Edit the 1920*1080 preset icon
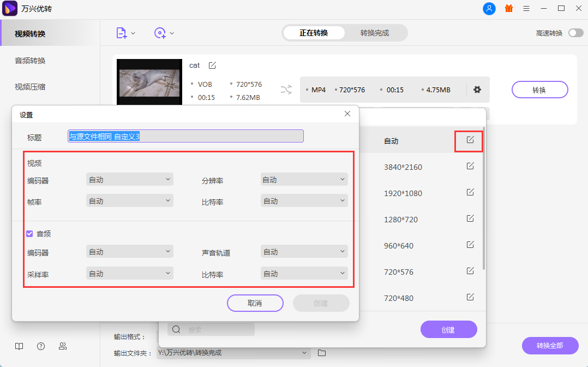588x367 pixels. pos(470,192)
